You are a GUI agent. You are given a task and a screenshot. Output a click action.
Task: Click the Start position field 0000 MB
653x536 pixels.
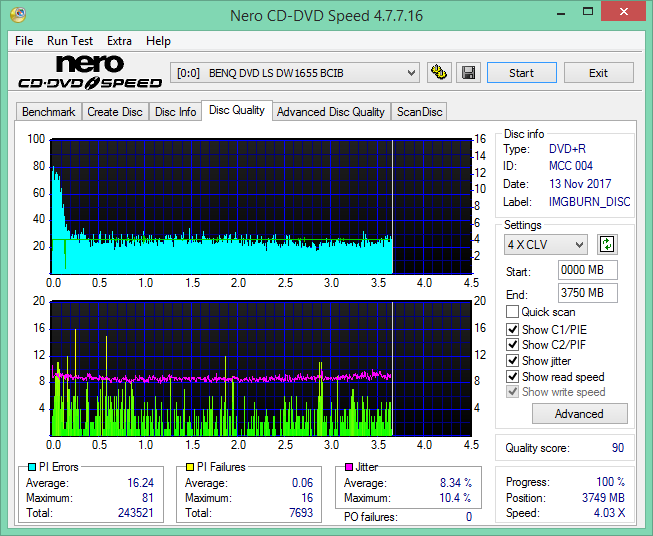[x=587, y=270]
